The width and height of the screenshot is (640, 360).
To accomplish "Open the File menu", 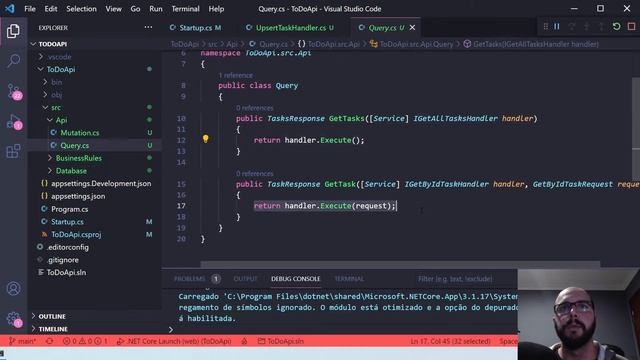I will [x=30, y=9].
